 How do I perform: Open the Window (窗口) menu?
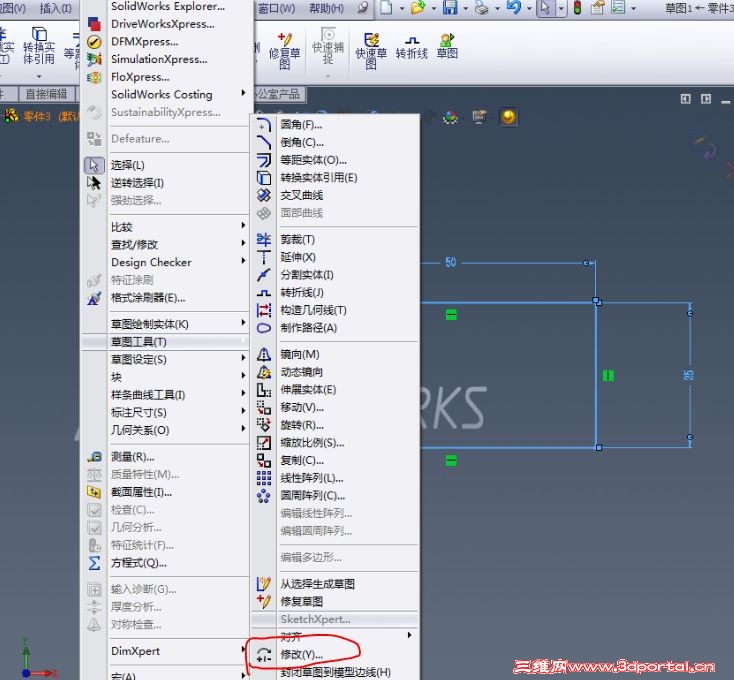[x=277, y=8]
